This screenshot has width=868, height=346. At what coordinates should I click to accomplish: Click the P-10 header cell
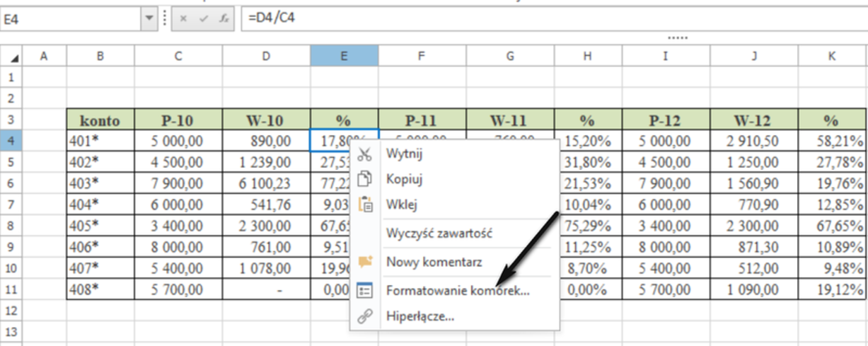pos(178,120)
